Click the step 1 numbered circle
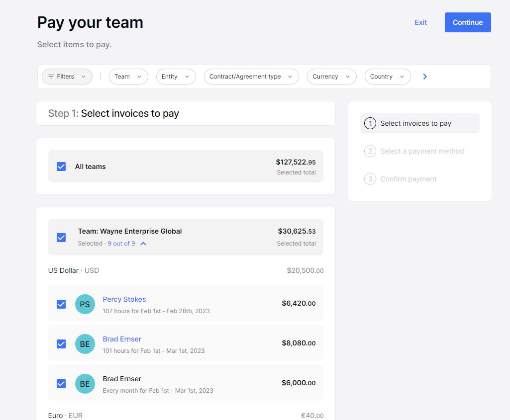This screenshot has width=510, height=420. point(370,123)
